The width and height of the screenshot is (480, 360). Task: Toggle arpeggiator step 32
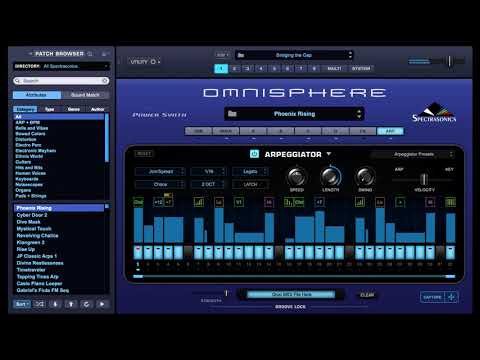tap(450, 252)
